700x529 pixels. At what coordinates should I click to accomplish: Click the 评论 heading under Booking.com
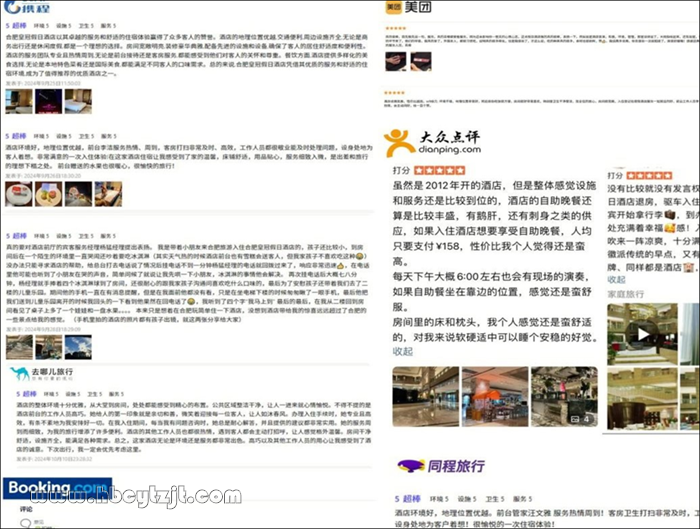(27, 508)
